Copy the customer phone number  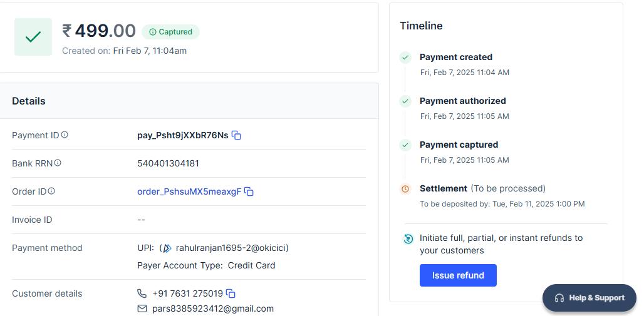pos(231,293)
